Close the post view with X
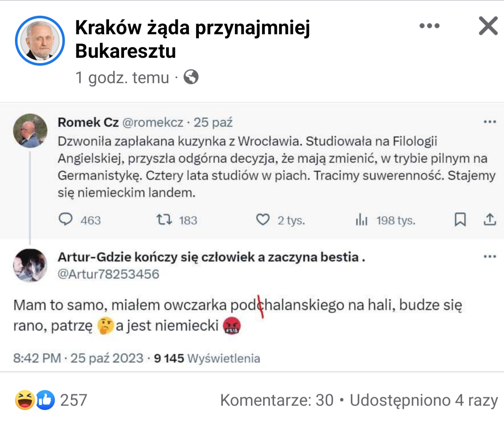 point(488,26)
